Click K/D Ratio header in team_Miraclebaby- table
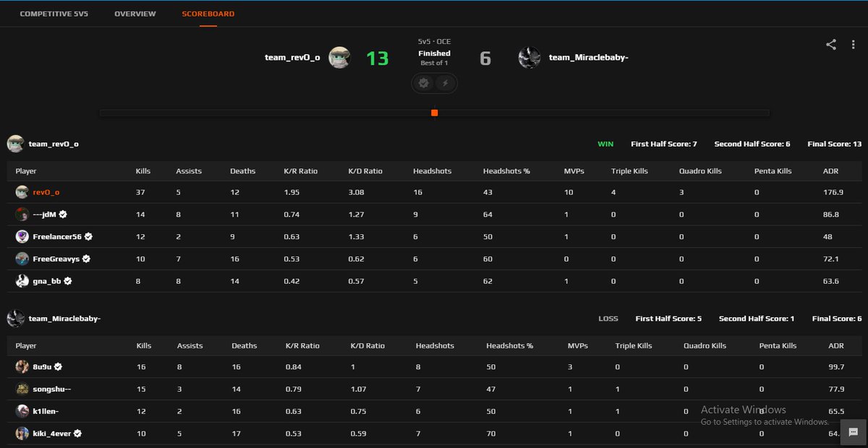 pyautogui.click(x=367, y=345)
